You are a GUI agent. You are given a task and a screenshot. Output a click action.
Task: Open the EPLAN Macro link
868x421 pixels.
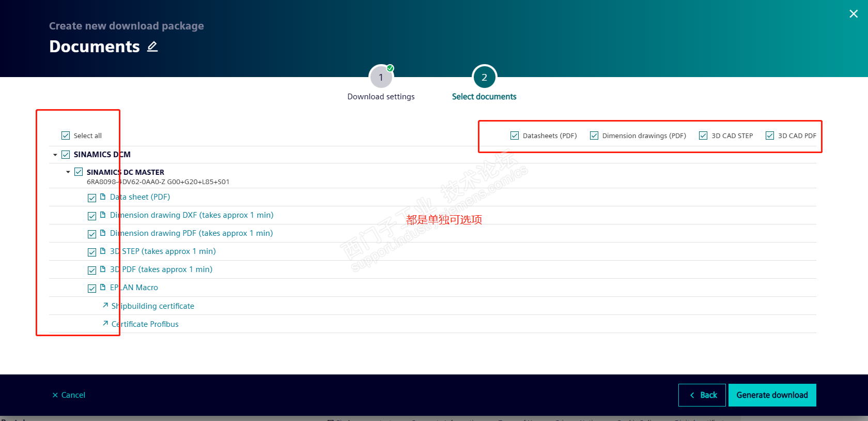pos(134,288)
